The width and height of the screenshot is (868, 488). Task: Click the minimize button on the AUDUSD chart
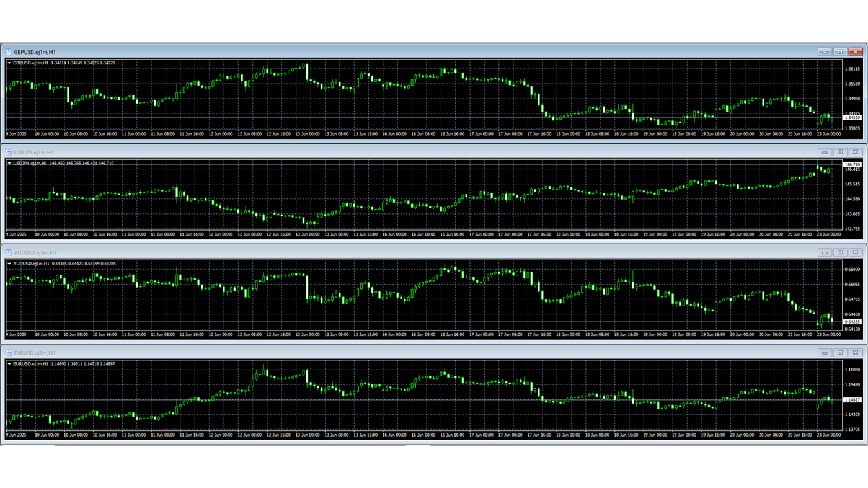point(824,252)
